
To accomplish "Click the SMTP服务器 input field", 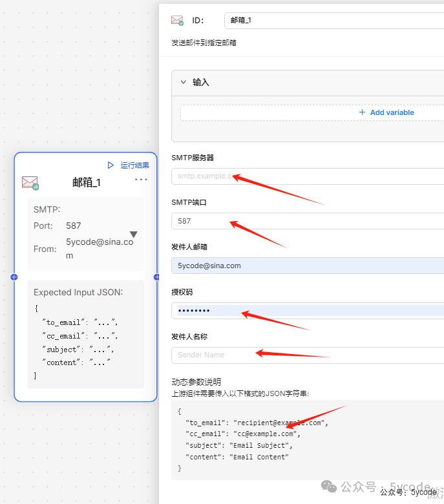I will point(308,176).
